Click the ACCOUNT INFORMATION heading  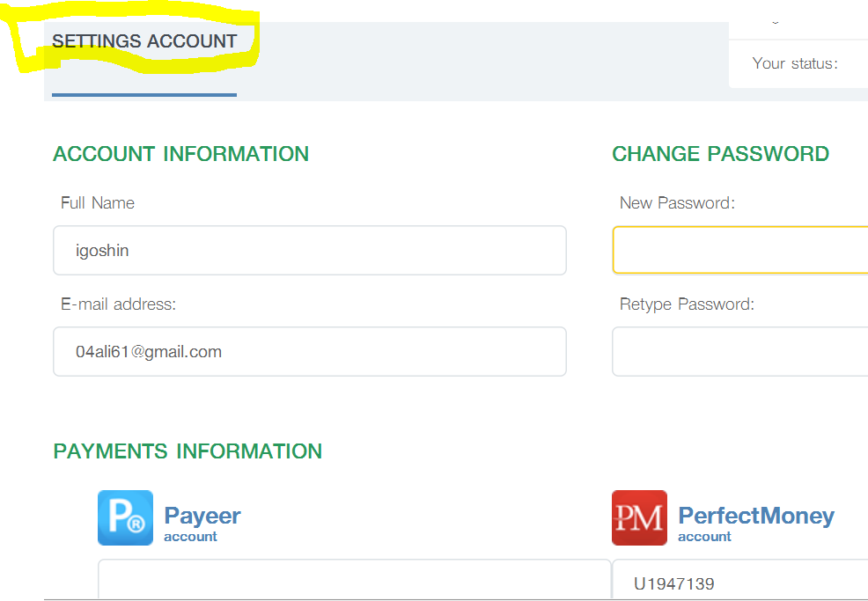[180, 154]
